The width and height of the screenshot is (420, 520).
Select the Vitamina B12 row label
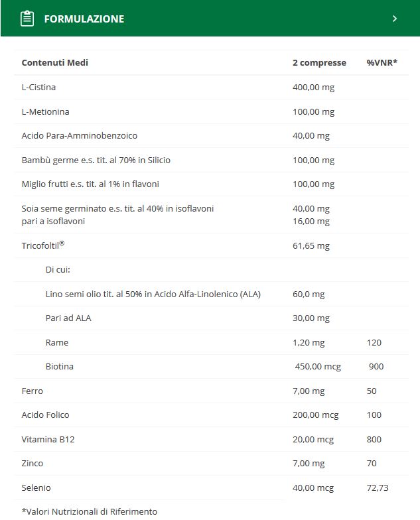(48, 439)
